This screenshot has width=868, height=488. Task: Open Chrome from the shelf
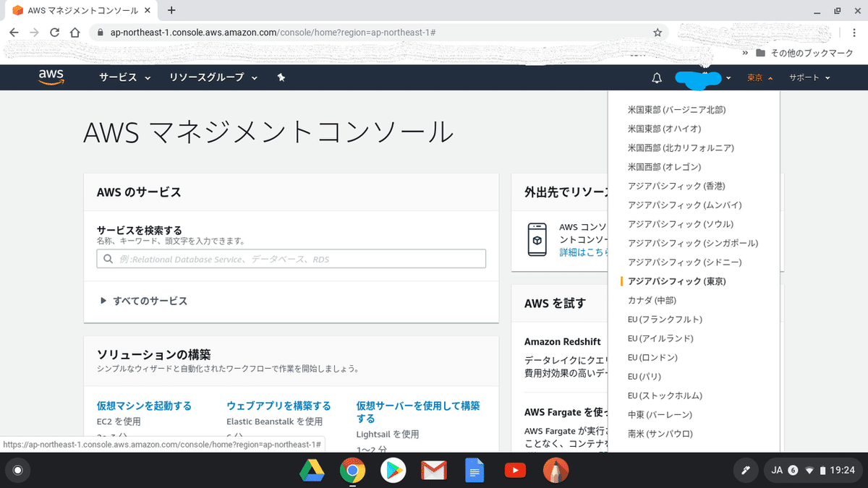click(x=352, y=471)
